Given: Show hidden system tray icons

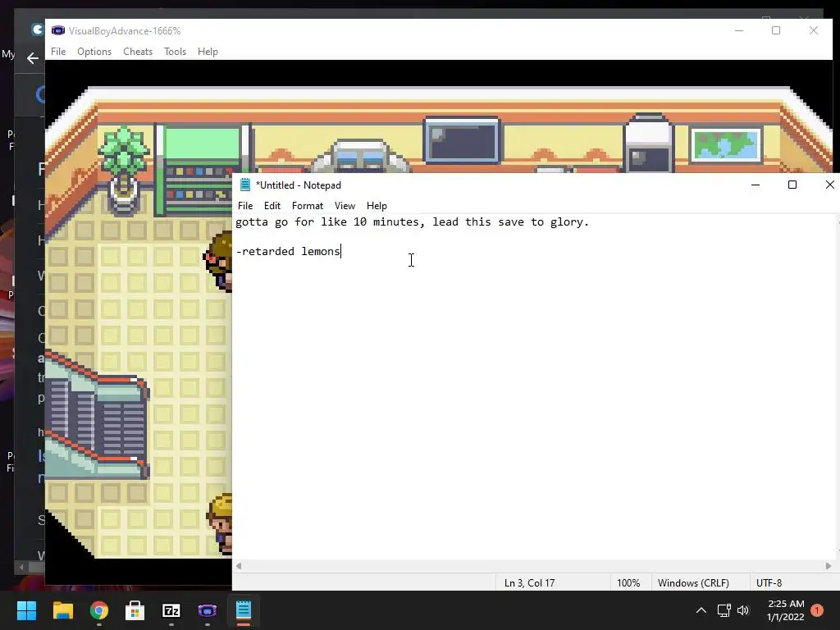Looking at the screenshot, I should (701, 610).
